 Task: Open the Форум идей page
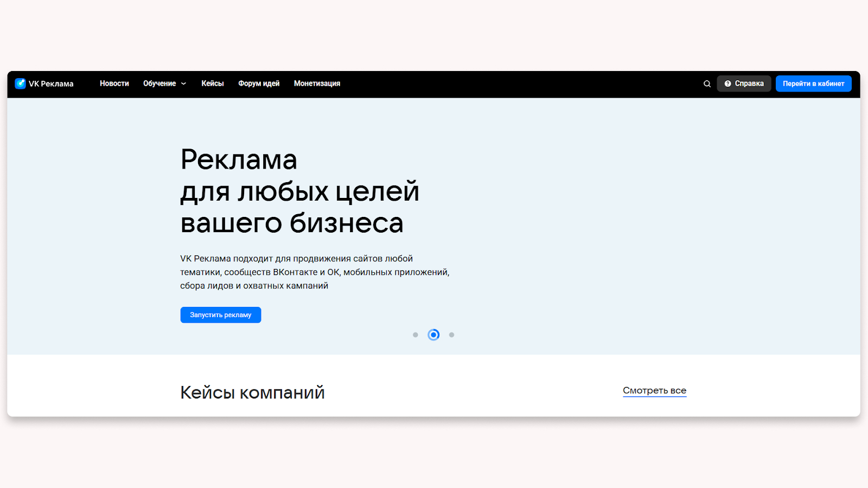click(259, 84)
